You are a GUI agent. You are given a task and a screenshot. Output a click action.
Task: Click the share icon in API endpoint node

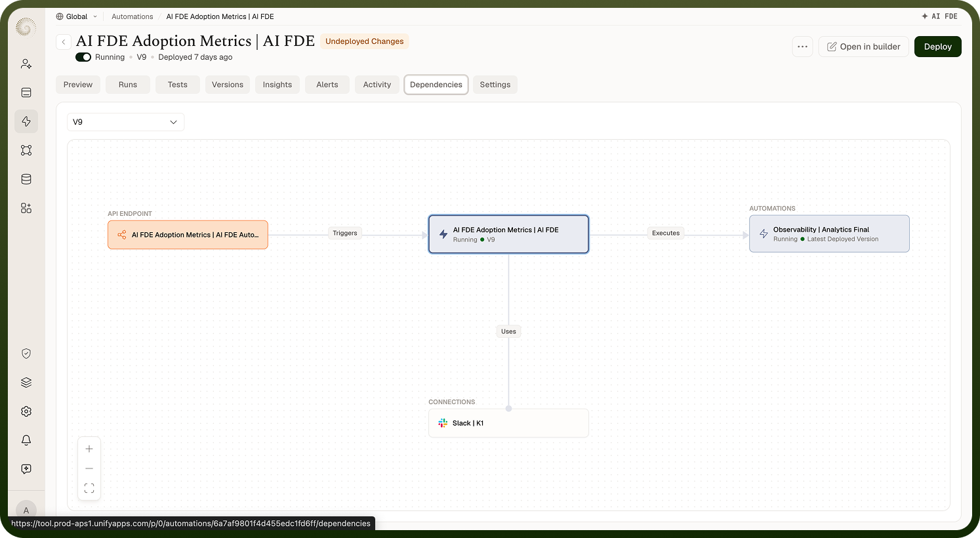pyautogui.click(x=121, y=235)
